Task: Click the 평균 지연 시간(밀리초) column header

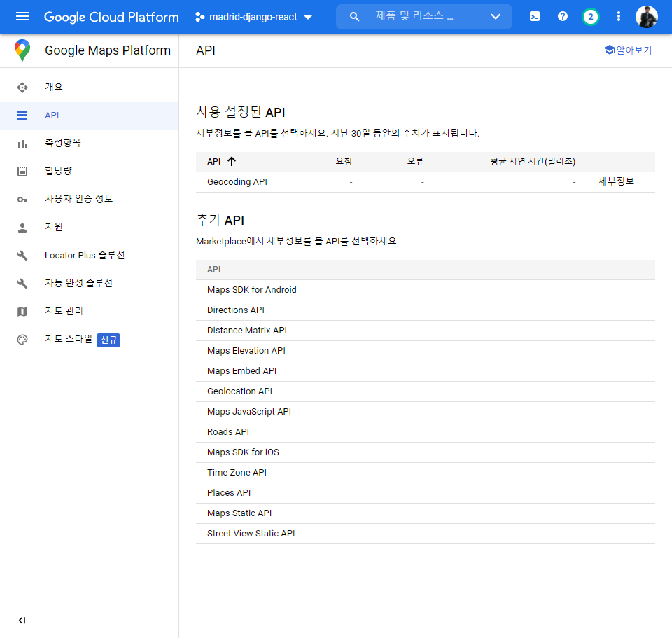Action: tap(533, 161)
